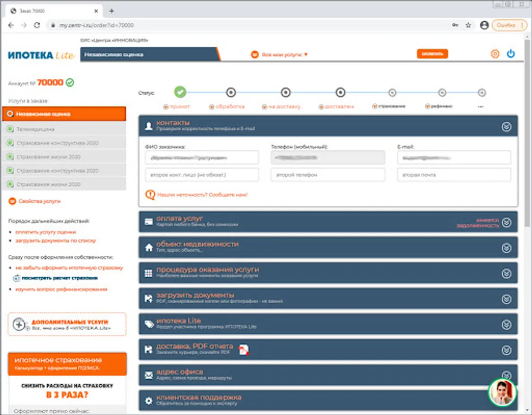
Task: Click the ипотечное страхование orange banner
Action: (67, 363)
